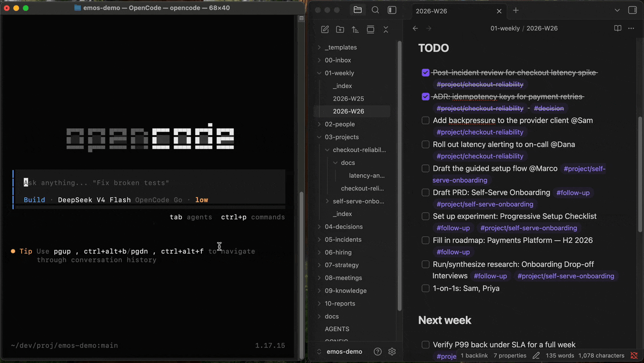Check Verify P99 back under SLA task

[426, 345]
